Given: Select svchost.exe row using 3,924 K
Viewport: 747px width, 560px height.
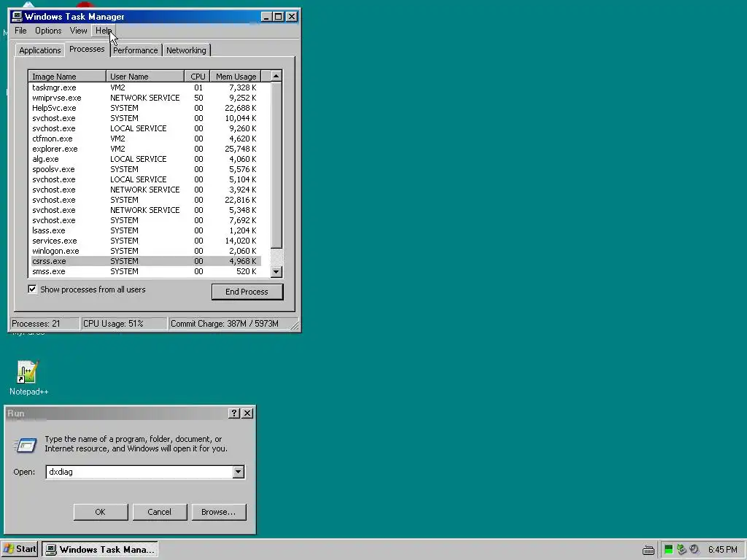Looking at the screenshot, I should (145, 190).
